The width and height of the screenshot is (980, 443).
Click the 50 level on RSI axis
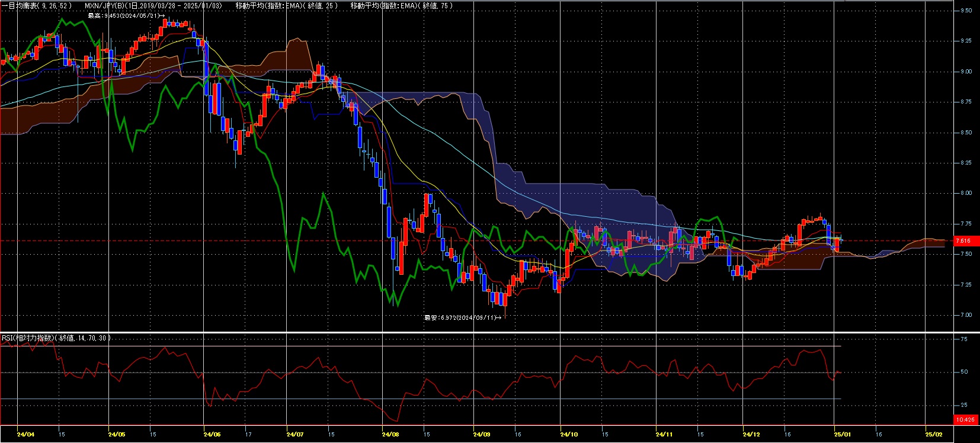point(964,372)
